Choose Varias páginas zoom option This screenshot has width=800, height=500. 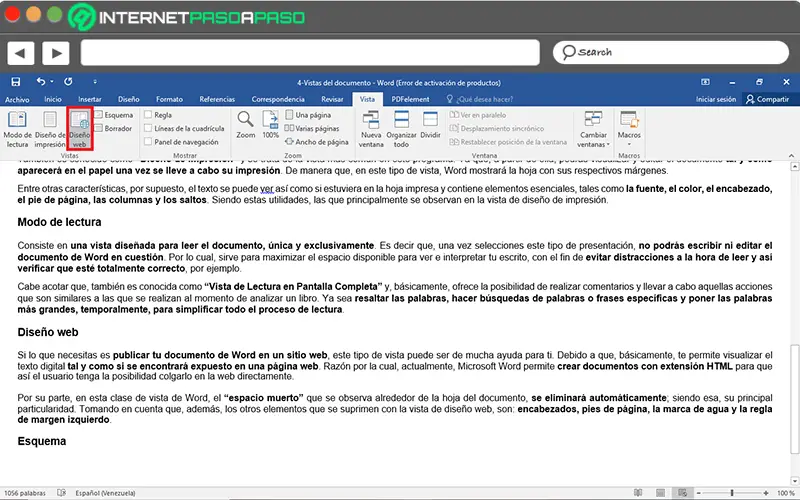coord(312,128)
